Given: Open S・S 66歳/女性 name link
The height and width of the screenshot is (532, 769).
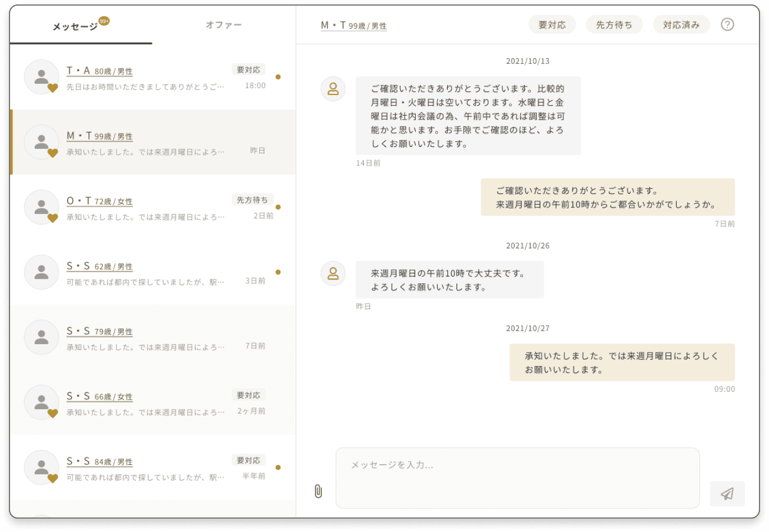Looking at the screenshot, I should pyautogui.click(x=99, y=396).
